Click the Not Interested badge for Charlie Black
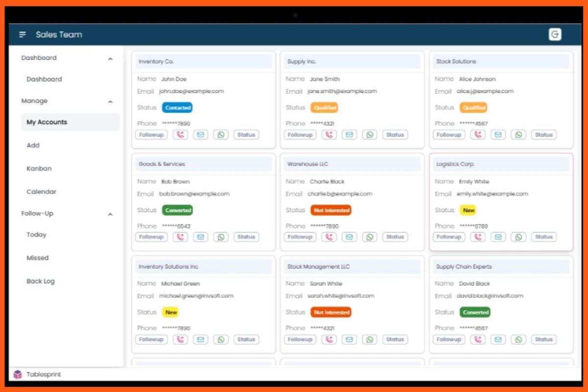 331,210
